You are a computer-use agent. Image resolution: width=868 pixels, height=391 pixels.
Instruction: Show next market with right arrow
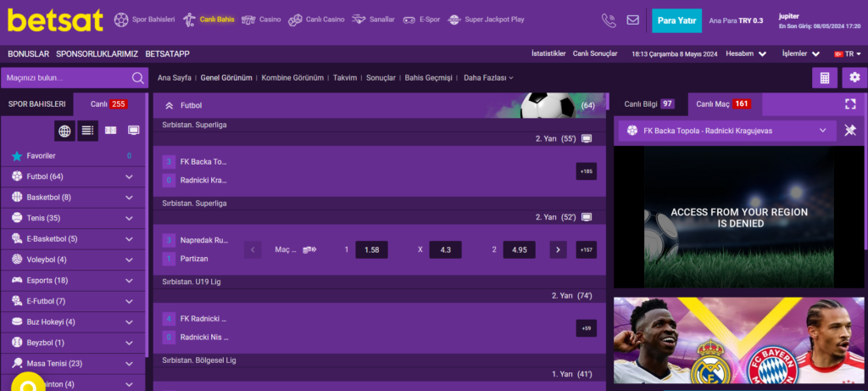click(558, 249)
